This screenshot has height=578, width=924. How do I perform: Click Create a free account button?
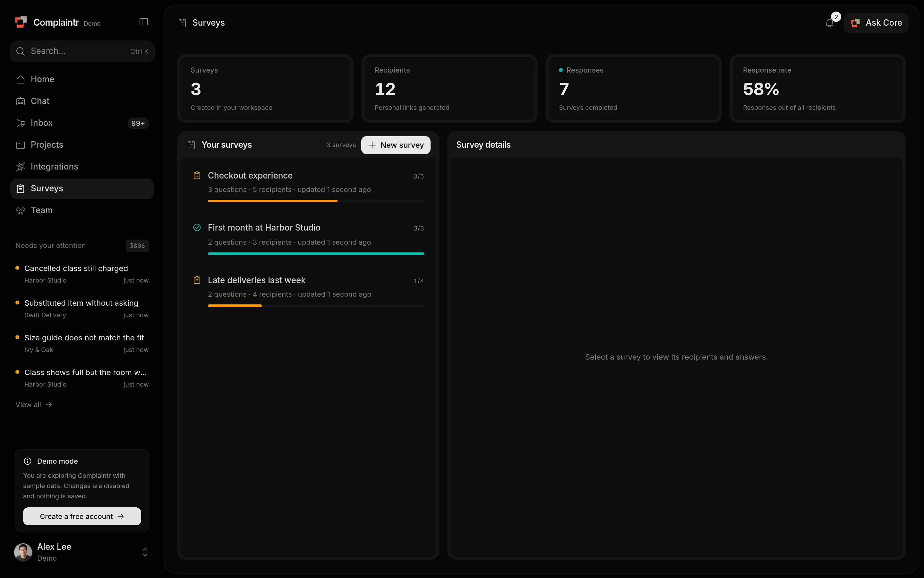click(x=82, y=516)
